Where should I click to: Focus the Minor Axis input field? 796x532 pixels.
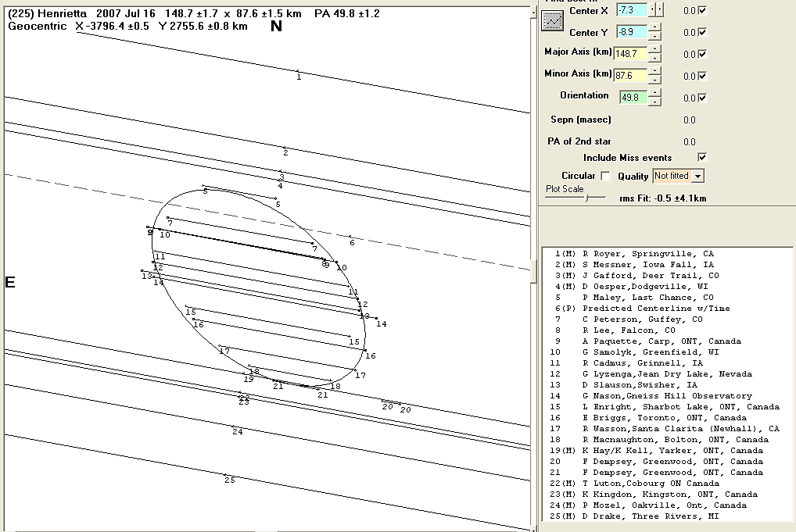(631, 76)
